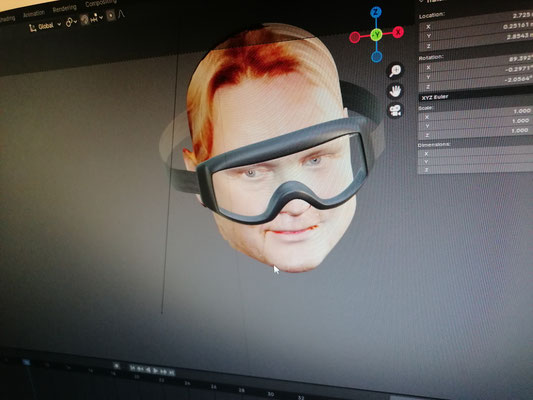Jump to the timeline end frame
Viewport: 533px width, 400px height.
click(x=172, y=373)
